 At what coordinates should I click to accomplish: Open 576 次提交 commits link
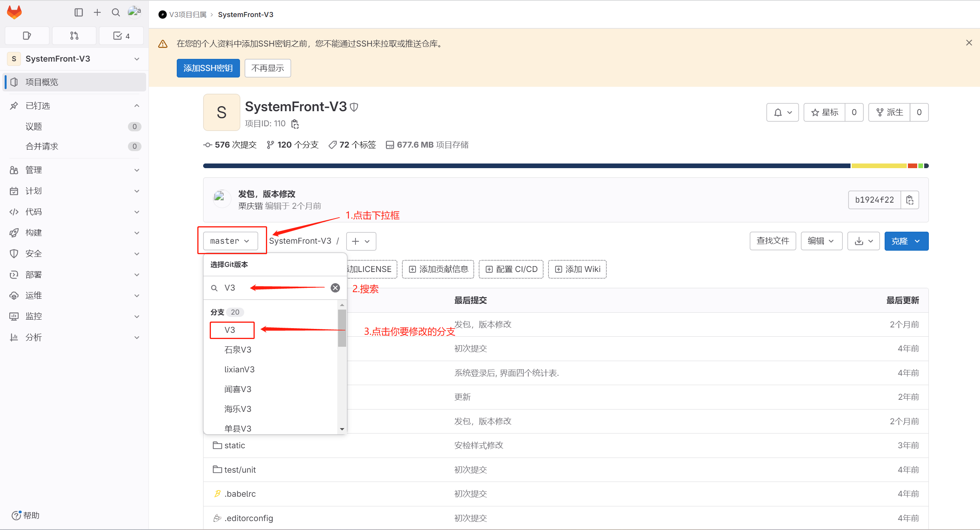[x=230, y=145]
